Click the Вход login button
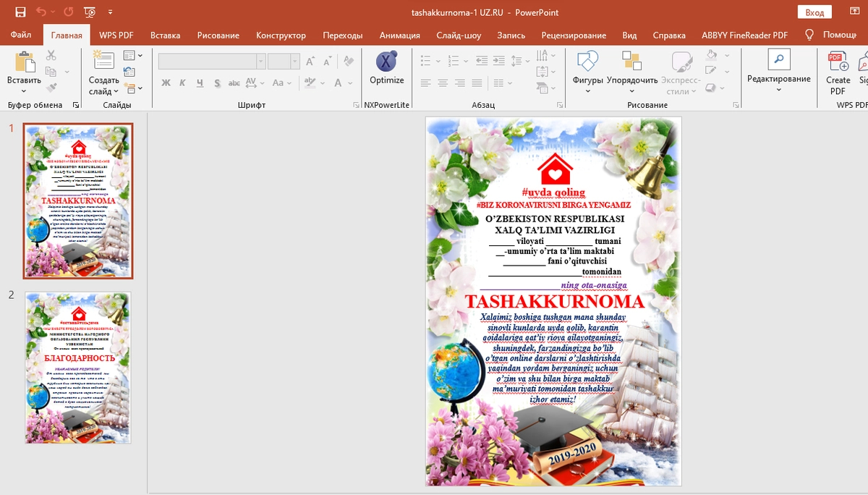The height and width of the screenshot is (495, 868). tap(814, 12)
